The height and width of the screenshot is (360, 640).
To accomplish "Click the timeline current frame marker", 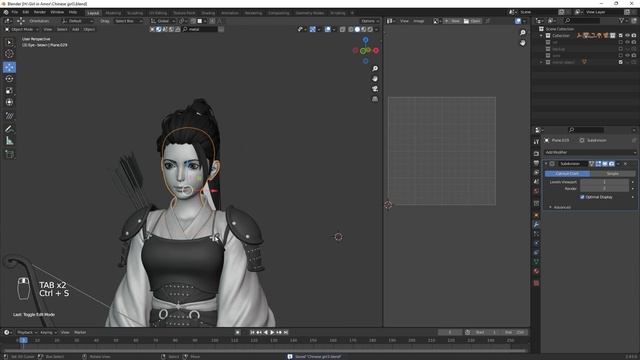I will [23, 340].
